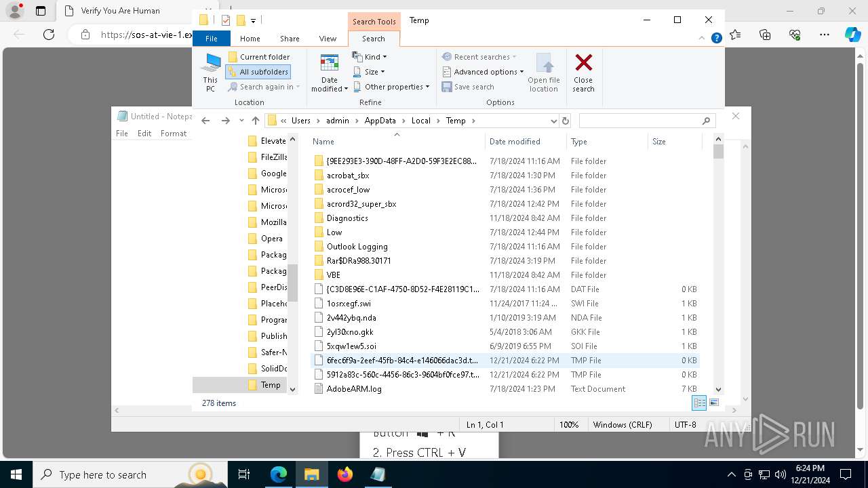
Task: Collapse the ribbon with chevron
Action: [x=703, y=38]
